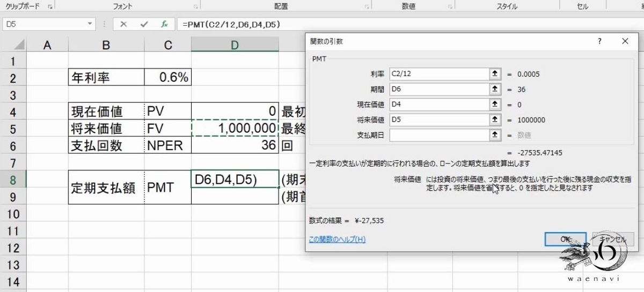Select row 14 header
This screenshot has height=292, width=644.
[13, 281]
